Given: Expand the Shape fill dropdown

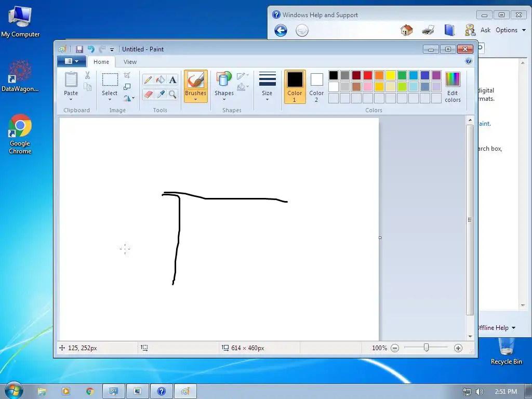Looking at the screenshot, I should (243, 87).
